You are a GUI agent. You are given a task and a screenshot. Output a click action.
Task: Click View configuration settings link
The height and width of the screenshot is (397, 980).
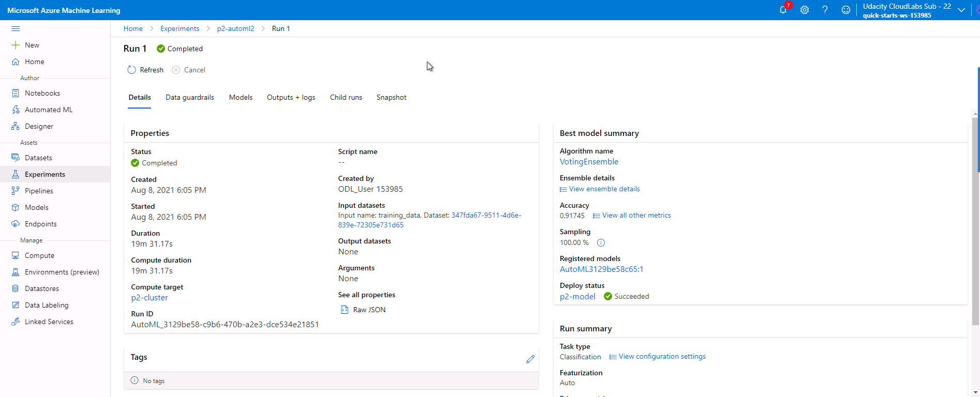click(662, 357)
